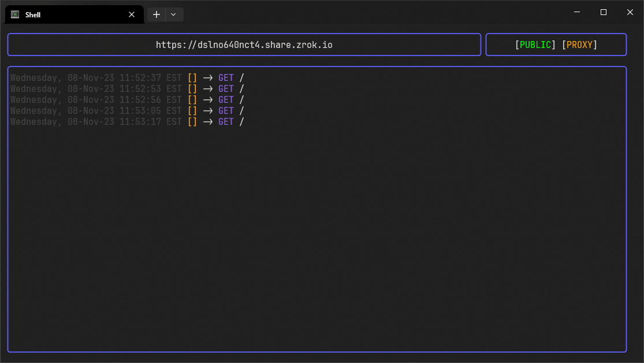
Task: Click the GET method in first log line
Action: [226, 78]
